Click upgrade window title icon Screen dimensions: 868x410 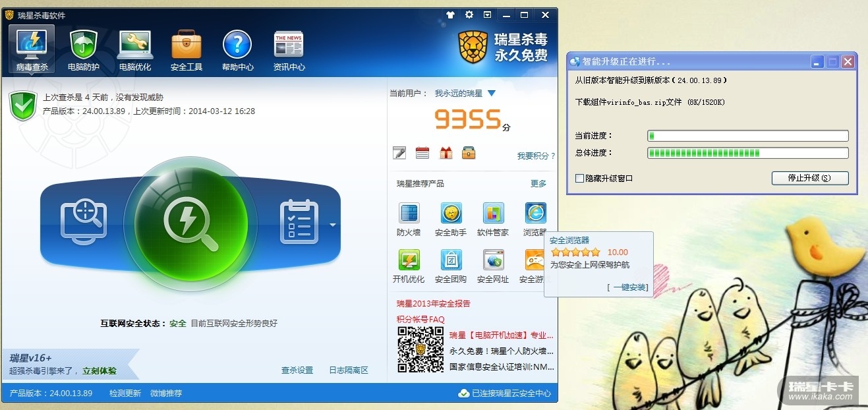coord(575,61)
